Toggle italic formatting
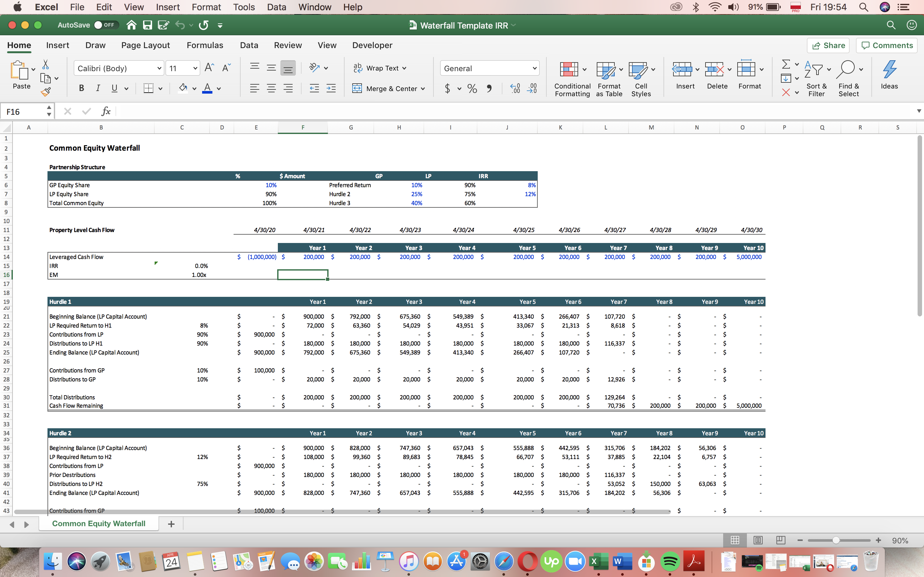This screenshot has height=577, width=924. (97, 88)
